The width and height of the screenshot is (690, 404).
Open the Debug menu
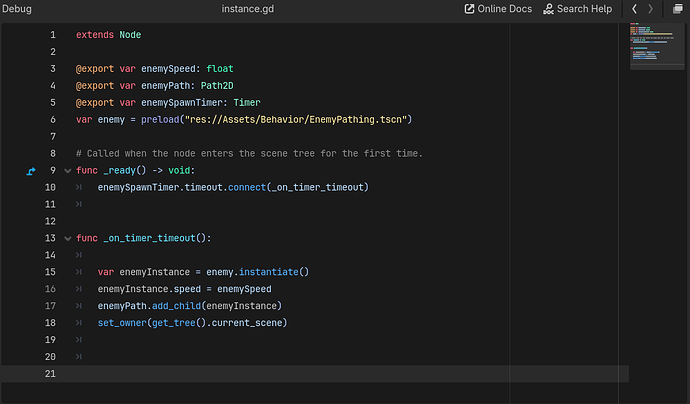pyautogui.click(x=17, y=9)
